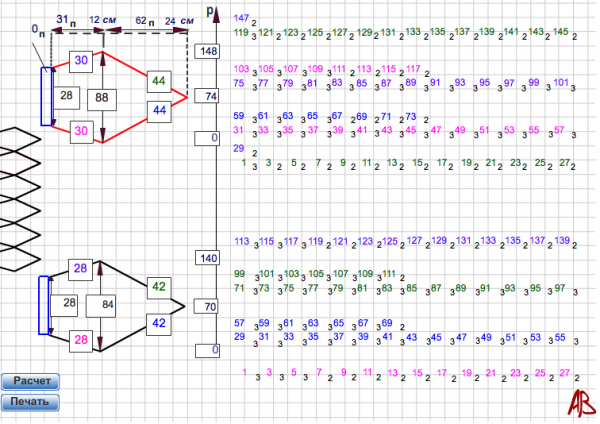Click the field showing 88
This screenshot has height=424, width=600.
coord(103,98)
